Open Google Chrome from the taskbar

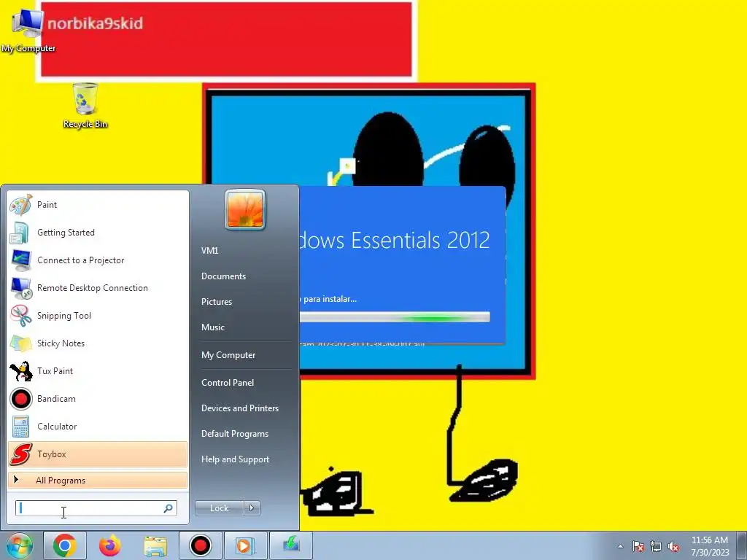point(65,545)
